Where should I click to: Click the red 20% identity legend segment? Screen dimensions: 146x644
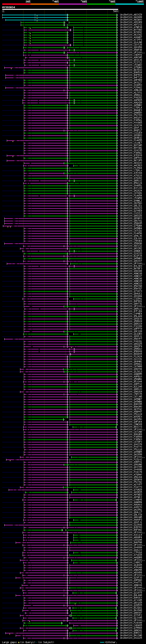point(16,4)
